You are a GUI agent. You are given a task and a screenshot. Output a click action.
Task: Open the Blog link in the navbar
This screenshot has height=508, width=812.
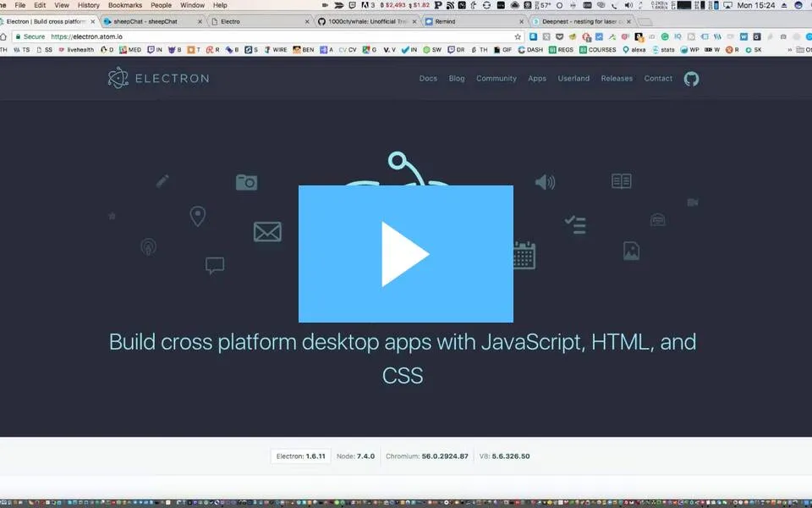(456, 78)
